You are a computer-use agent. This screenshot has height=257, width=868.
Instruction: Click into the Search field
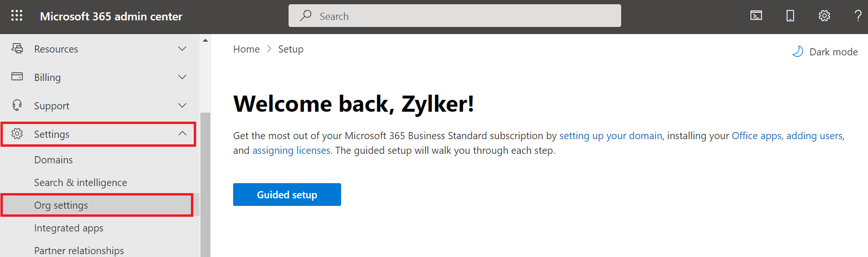click(455, 16)
